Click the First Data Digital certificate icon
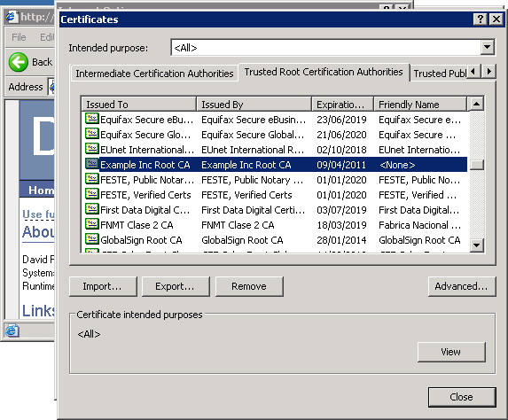The image size is (508, 420). point(92,209)
